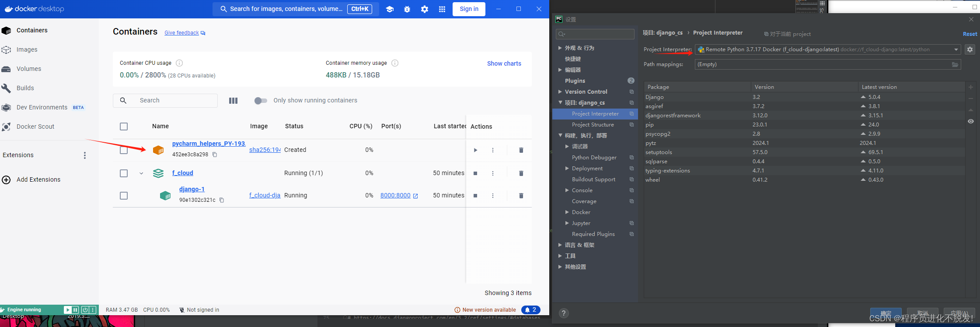980x327 pixels.
Task: Open Extensions options three-dot menu
Action: coord(85,155)
